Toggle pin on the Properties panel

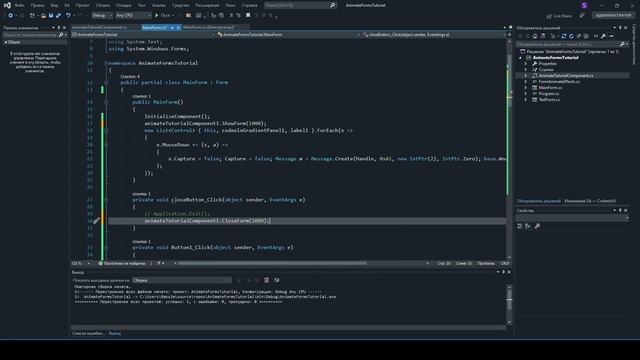coord(620,211)
